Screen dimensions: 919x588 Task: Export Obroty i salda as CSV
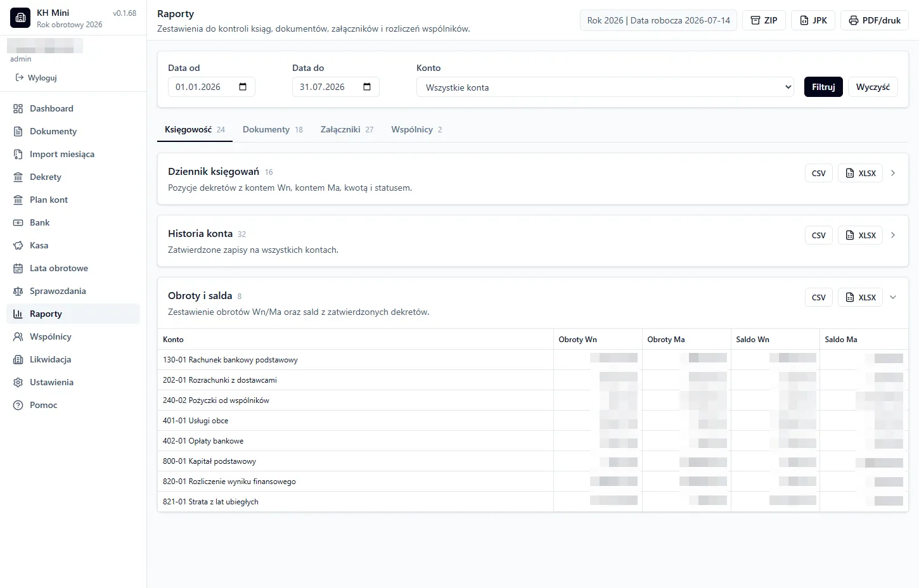[819, 297]
